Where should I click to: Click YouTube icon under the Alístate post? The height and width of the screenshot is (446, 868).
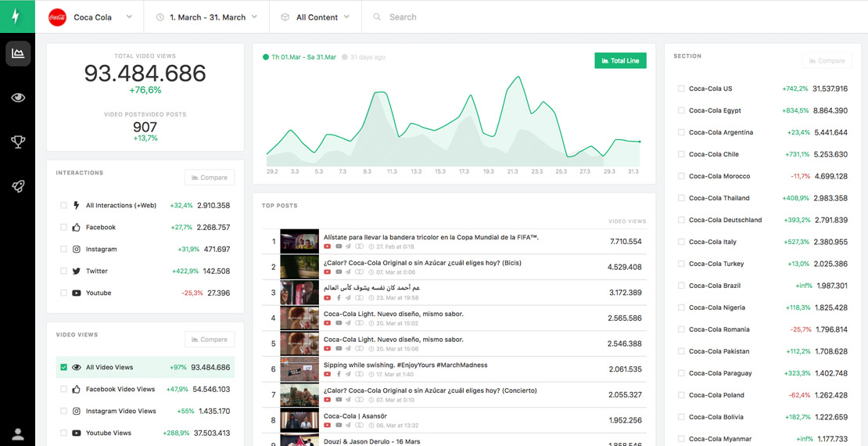(x=328, y=246)
